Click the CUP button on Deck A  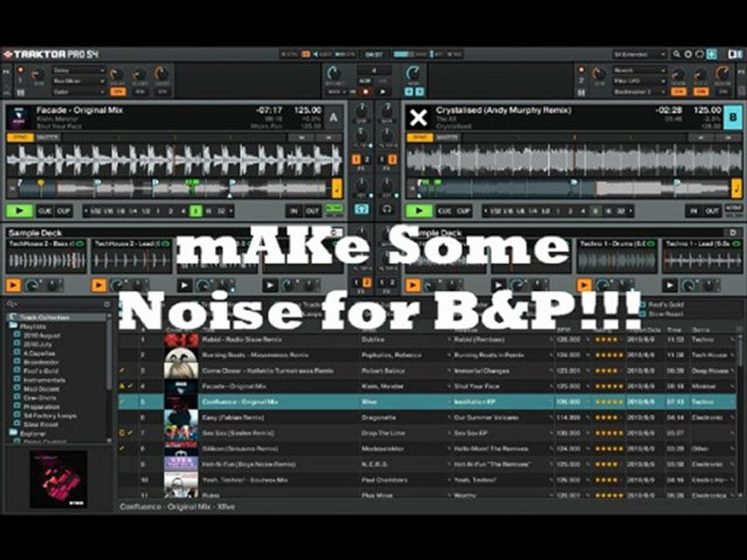pyautogui.click(x=63, y=211)
